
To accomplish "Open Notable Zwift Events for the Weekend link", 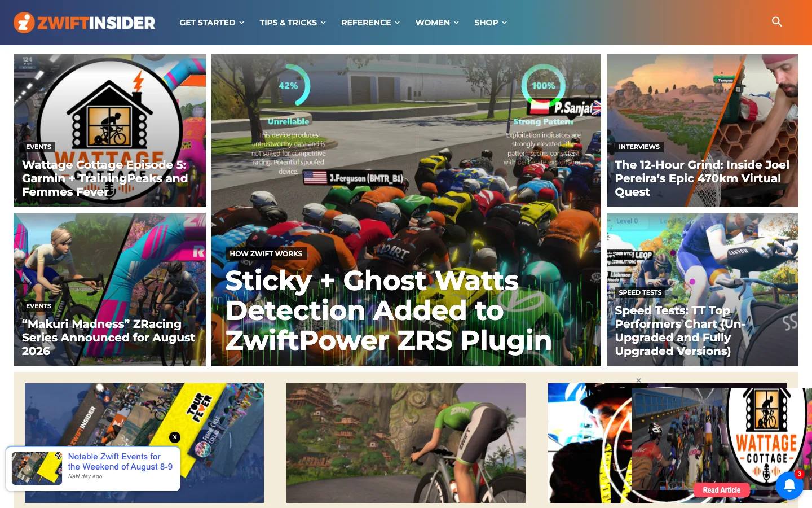I will click(120, 462).
